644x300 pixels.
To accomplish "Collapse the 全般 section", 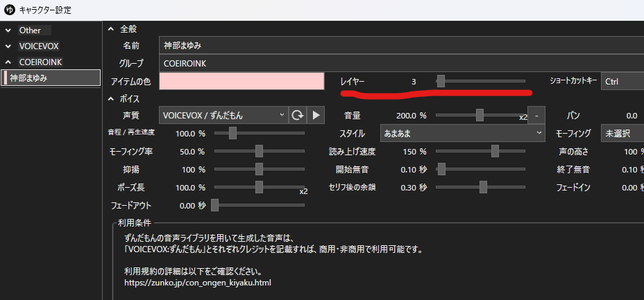I will tap(110, 29).
